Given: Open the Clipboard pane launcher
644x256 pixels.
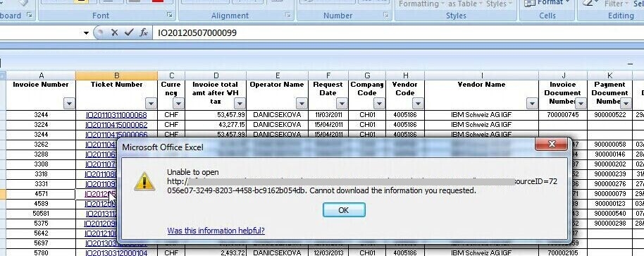Looking at the screenshot, I should click(x=29, y=16).
